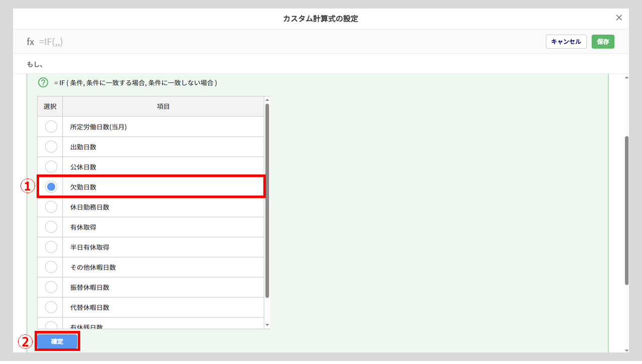Select the 有休取得 radio button
This screenshot has width=642, height=364.
click(x=51, y=227)
